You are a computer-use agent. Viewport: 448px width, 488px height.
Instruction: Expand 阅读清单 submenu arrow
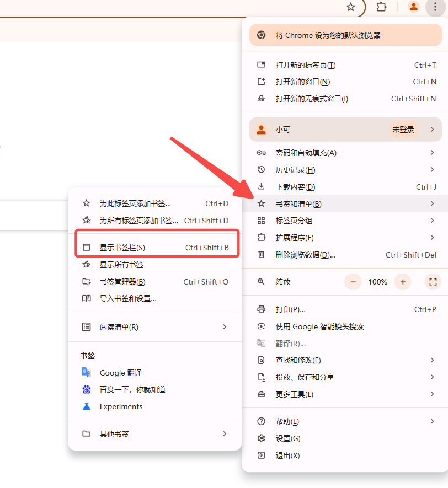[225, 327]
